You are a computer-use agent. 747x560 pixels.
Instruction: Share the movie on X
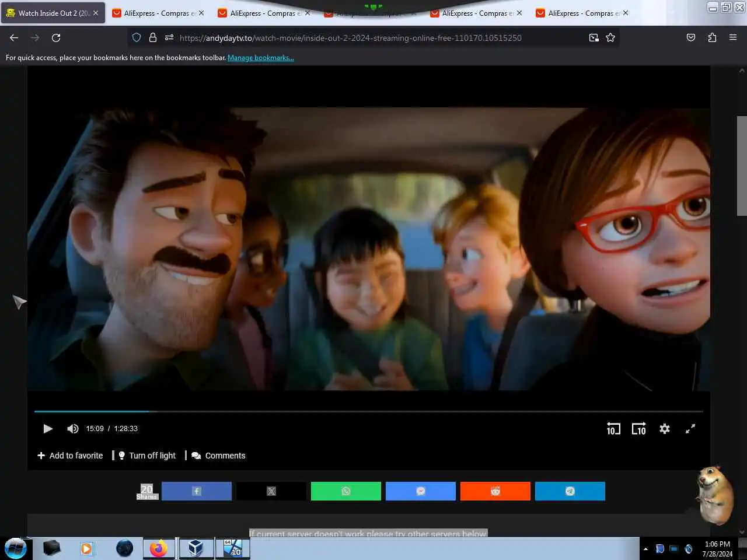[271, 491]
